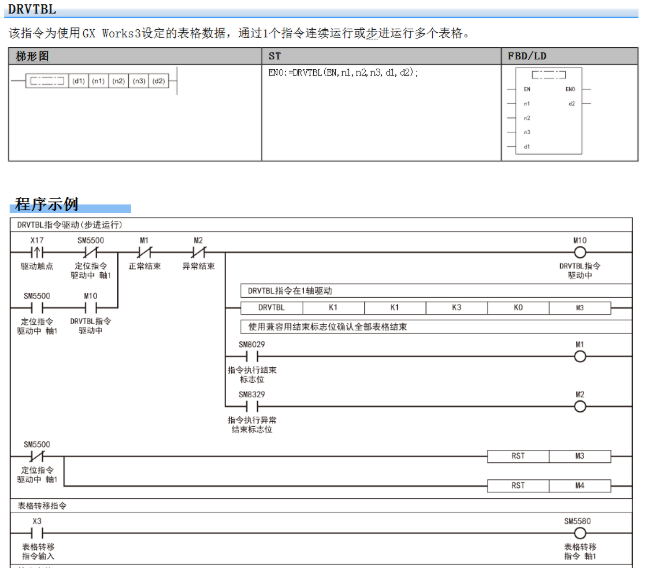The width and height of the screenshot is (645, 577).
Task: Click the M3 operand in the DRVTBL instruction
Action: [580, 308]
